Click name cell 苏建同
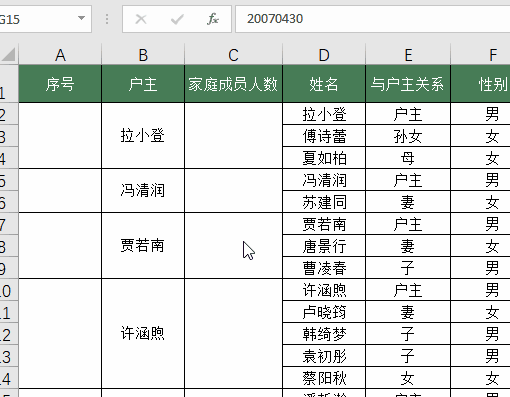The image size is (510, 397). pos(324,202)
